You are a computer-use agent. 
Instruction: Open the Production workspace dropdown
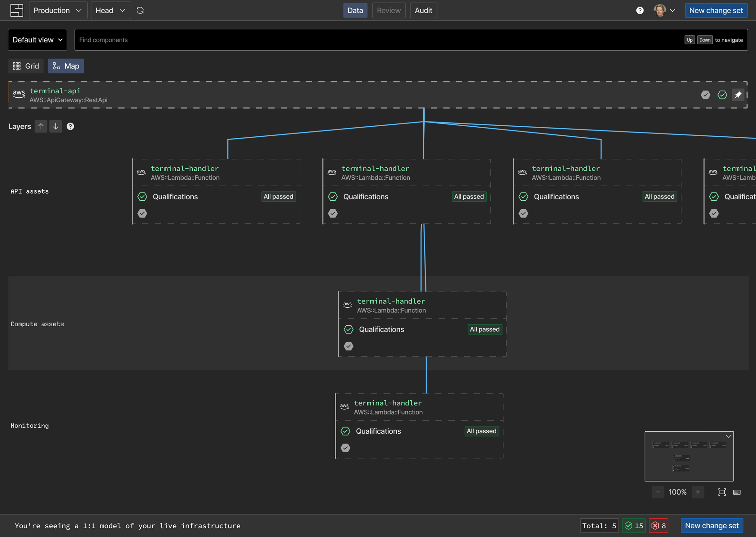58,11
